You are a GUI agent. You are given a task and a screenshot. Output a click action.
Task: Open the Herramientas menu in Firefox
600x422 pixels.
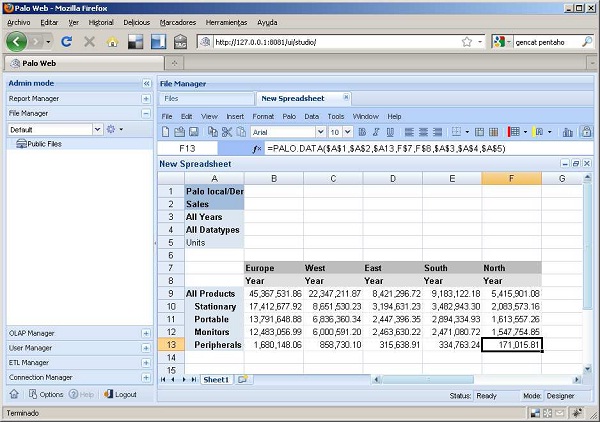pyautogui.click(x=227, y=23)
